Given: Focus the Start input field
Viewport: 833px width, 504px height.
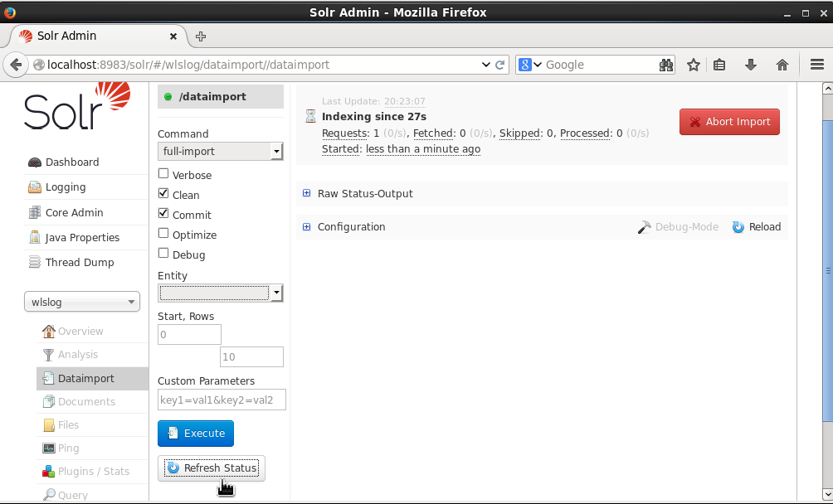Looking at the screenshot, I should coord(189,334).
